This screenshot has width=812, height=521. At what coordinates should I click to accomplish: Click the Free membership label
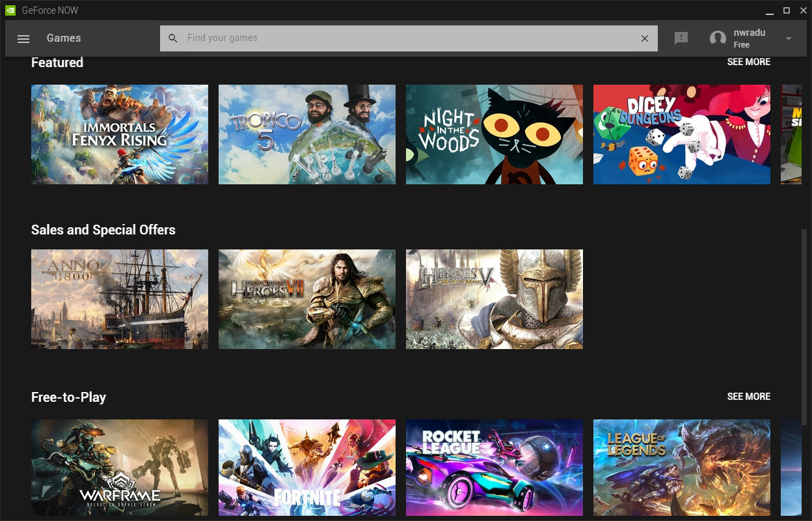[x=742, y=45]
